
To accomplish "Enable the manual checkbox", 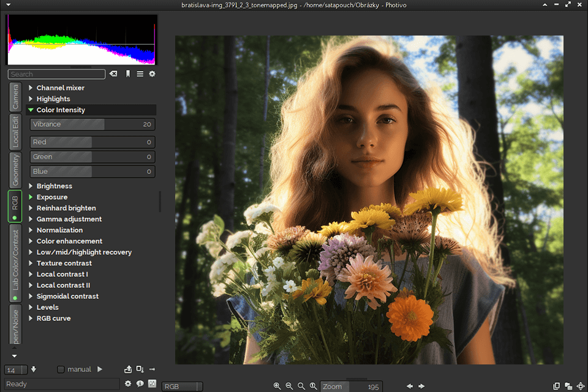I will click(61, 369).
